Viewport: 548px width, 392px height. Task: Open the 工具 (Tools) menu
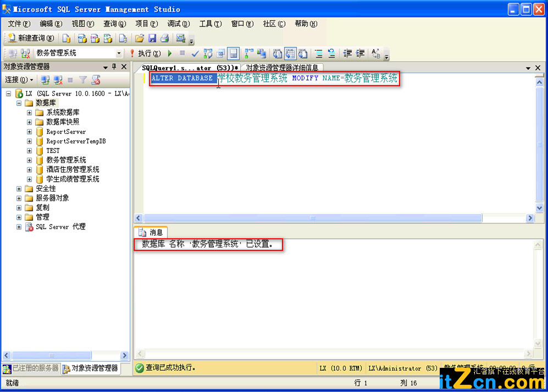click(x=211, y=24)
